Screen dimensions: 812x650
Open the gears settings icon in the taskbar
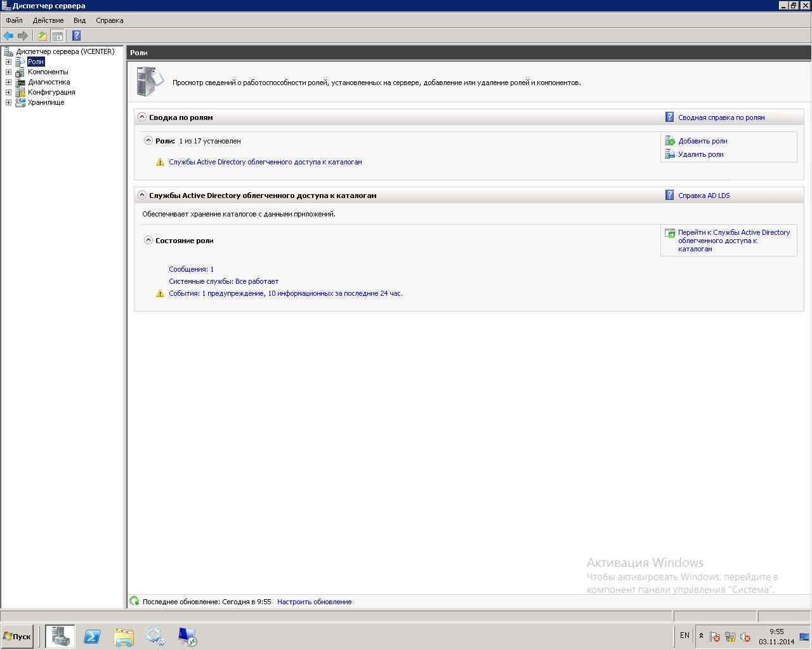[155, 637]
